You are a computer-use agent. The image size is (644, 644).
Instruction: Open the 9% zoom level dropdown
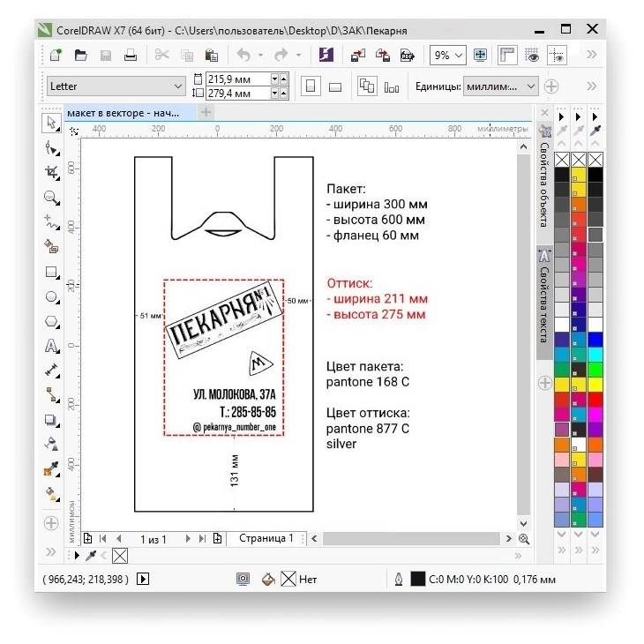pyautogui.click(x=461, y=55)
